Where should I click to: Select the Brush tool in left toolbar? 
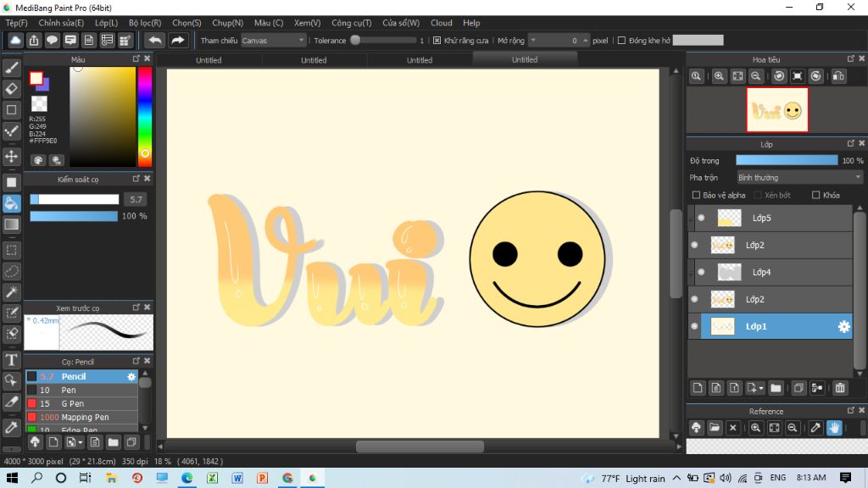coord(12,68)
